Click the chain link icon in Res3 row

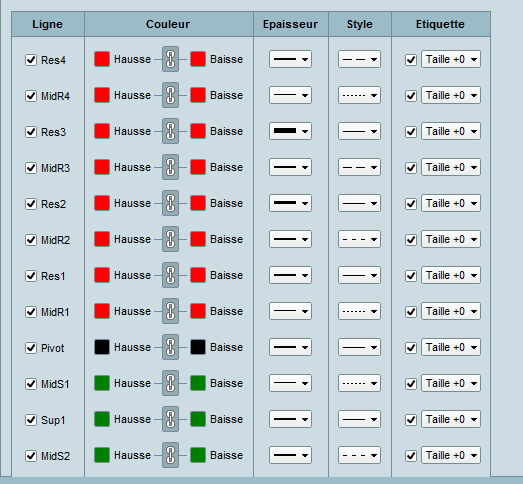(x=170, y=131)
